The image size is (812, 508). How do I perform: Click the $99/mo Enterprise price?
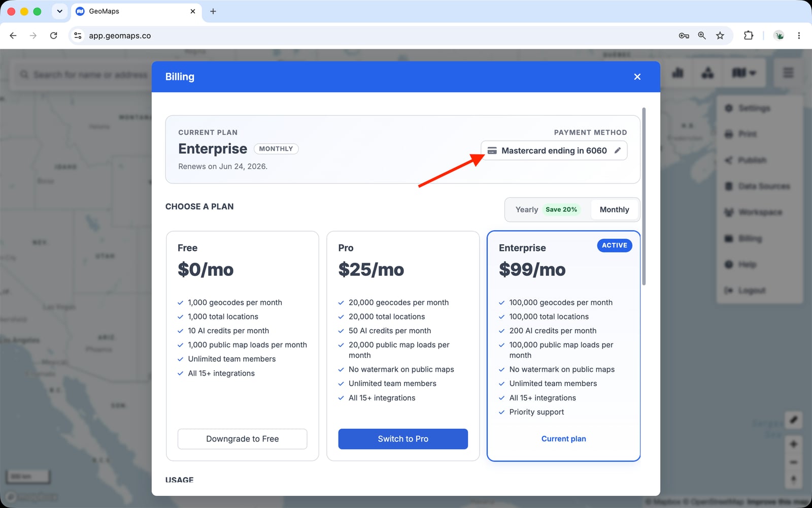(532, 269)
